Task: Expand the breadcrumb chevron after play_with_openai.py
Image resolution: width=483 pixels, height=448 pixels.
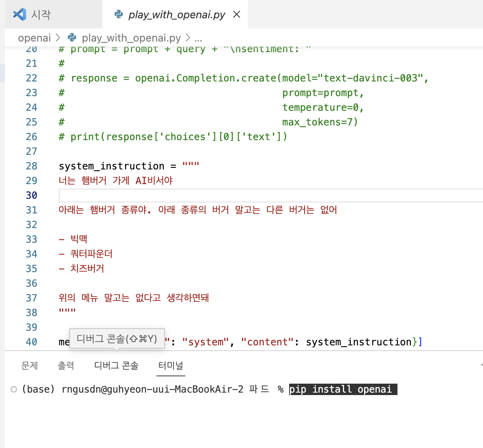Action: coord(188,37)
